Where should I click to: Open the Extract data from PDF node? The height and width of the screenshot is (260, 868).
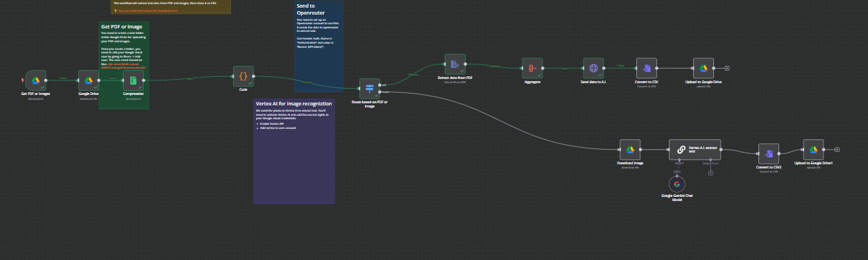[455, 64]
